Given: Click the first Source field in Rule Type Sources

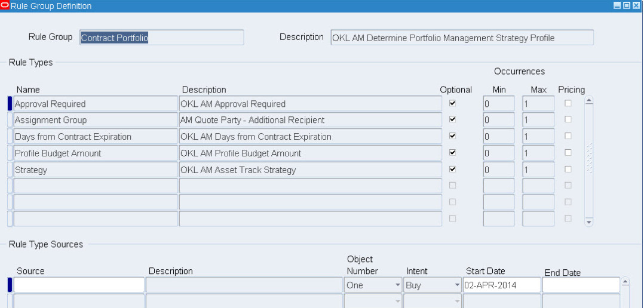Looking at the screenshot, I should [x=79, y=285].
